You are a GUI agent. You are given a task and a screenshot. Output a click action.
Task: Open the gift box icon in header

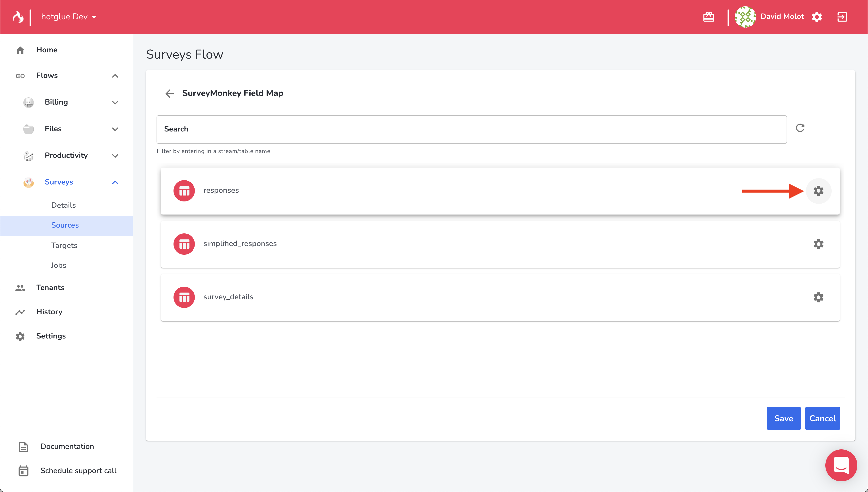(x=708, y=17)
